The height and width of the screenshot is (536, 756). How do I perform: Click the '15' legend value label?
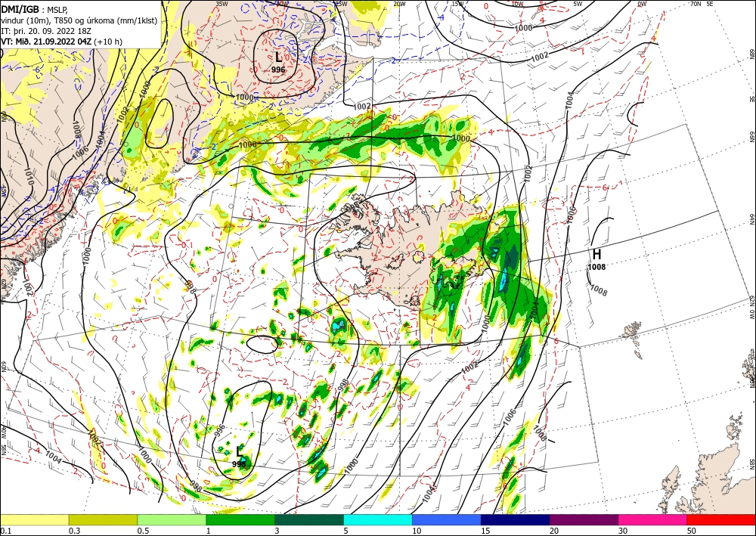(485, 531)
